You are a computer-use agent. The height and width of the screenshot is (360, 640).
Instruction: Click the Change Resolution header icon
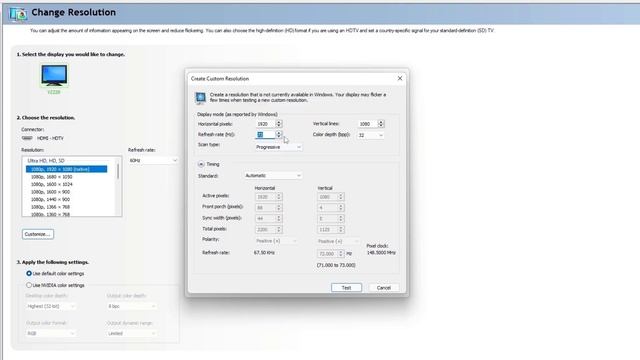click(18, 14)
